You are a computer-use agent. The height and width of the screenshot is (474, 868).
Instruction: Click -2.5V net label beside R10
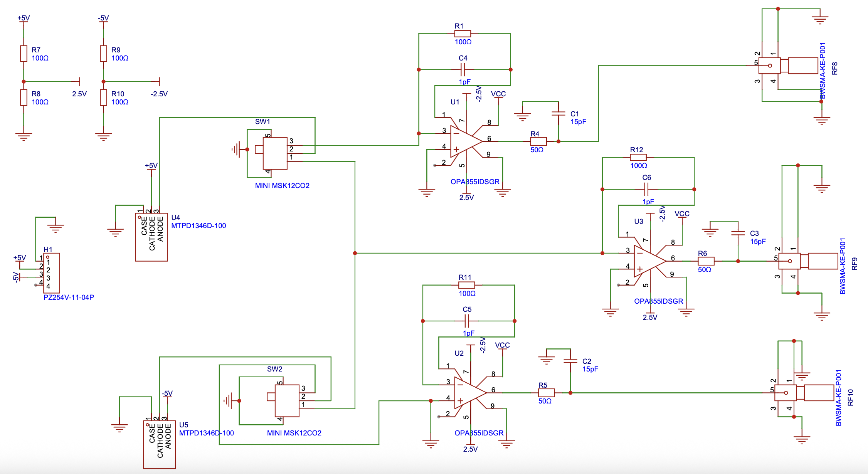[159, 94]
